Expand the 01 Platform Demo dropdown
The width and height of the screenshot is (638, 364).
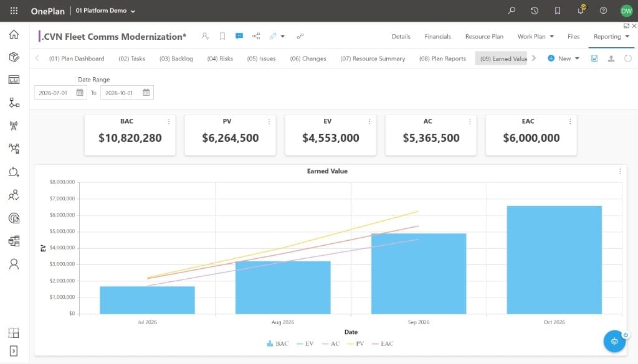[105, 11]
